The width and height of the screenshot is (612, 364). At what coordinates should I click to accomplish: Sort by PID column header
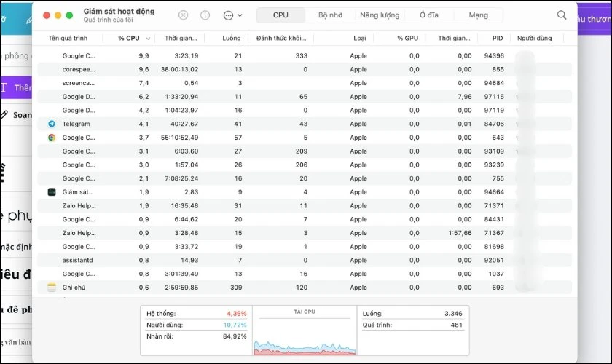coord(497,39)
